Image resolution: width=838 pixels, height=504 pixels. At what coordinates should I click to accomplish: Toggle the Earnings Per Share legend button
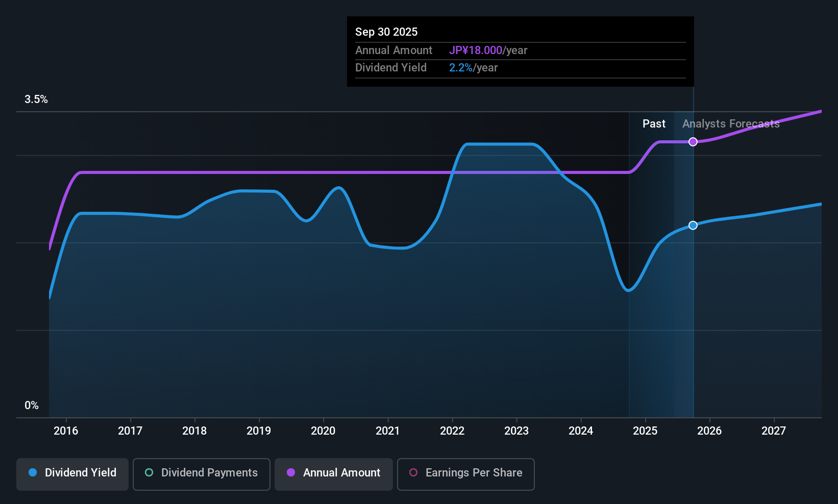466,474
